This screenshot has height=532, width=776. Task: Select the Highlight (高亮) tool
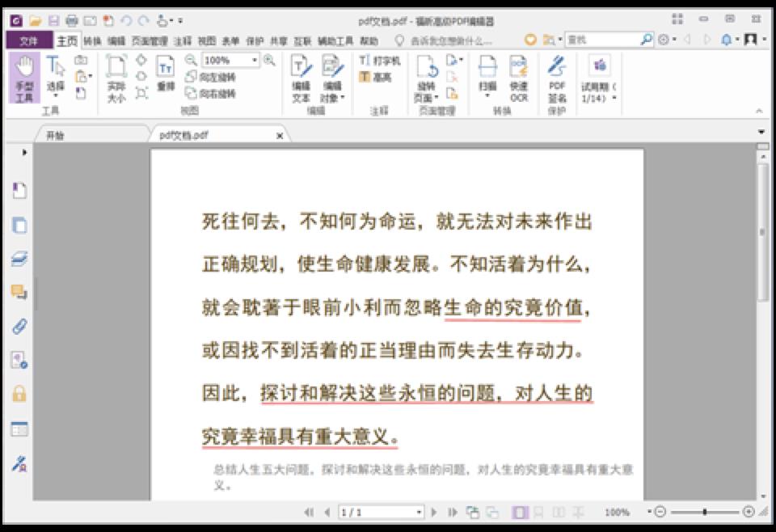[x=375, y=77]
